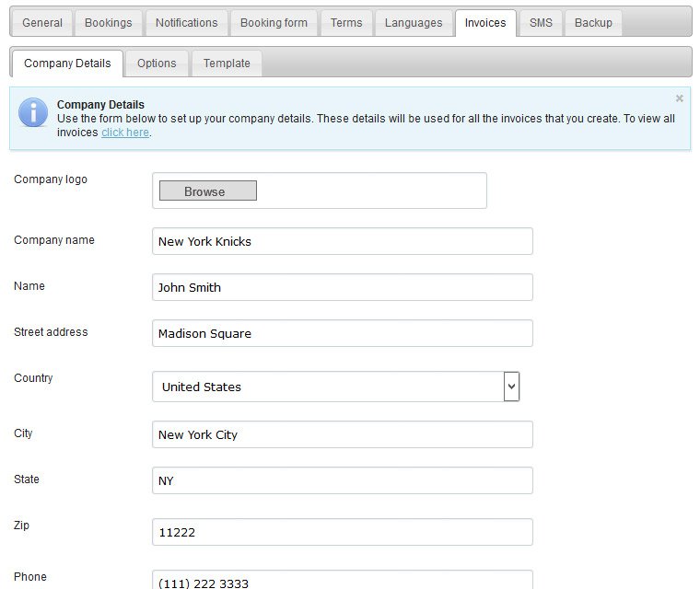Click the 'State' field label
Screen dimensions: 700x589
[x=27, y=479]
